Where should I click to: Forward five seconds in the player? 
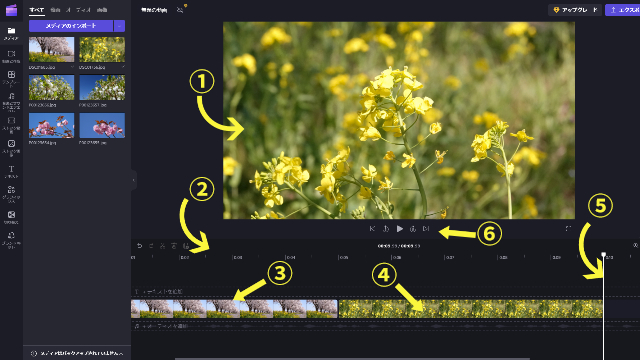point(413,229)
